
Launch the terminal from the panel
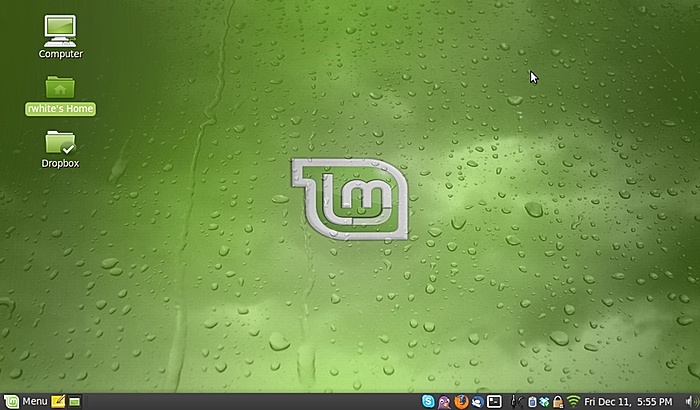494,402
